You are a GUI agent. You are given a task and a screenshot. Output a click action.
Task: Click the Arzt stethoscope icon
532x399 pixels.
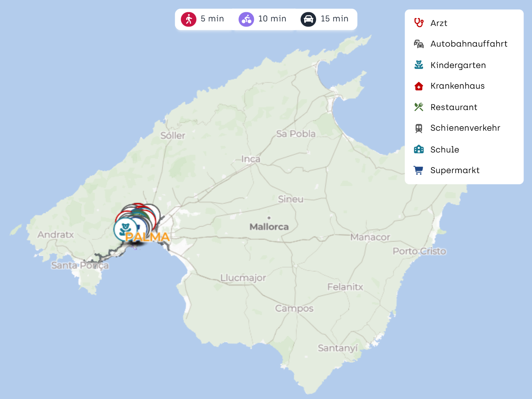click(x=419, y=23)
